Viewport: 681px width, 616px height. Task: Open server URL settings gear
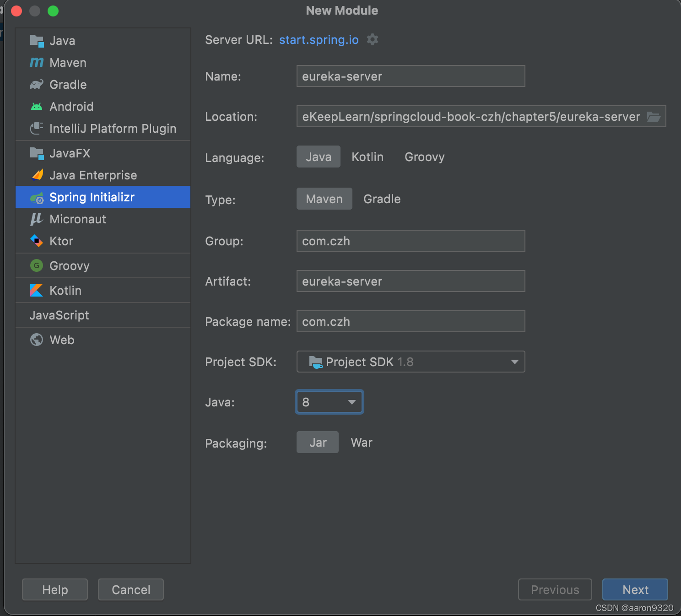(x=373, y=40)
